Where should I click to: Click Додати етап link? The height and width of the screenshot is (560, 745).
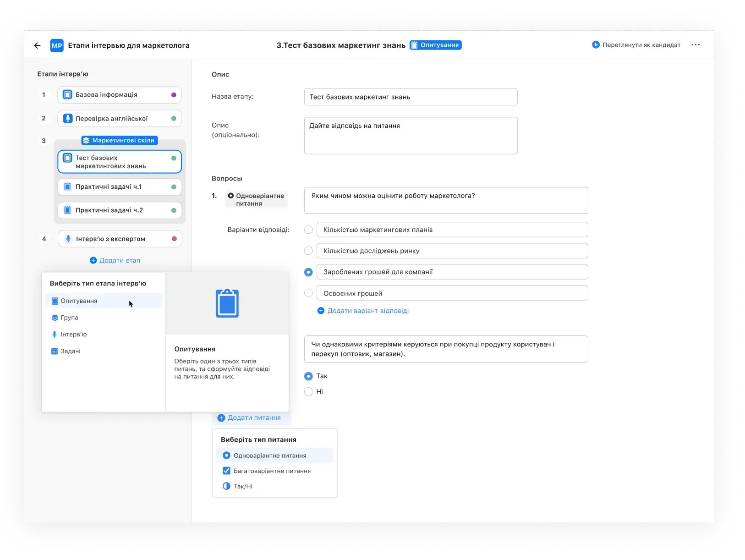click(115, 260)
